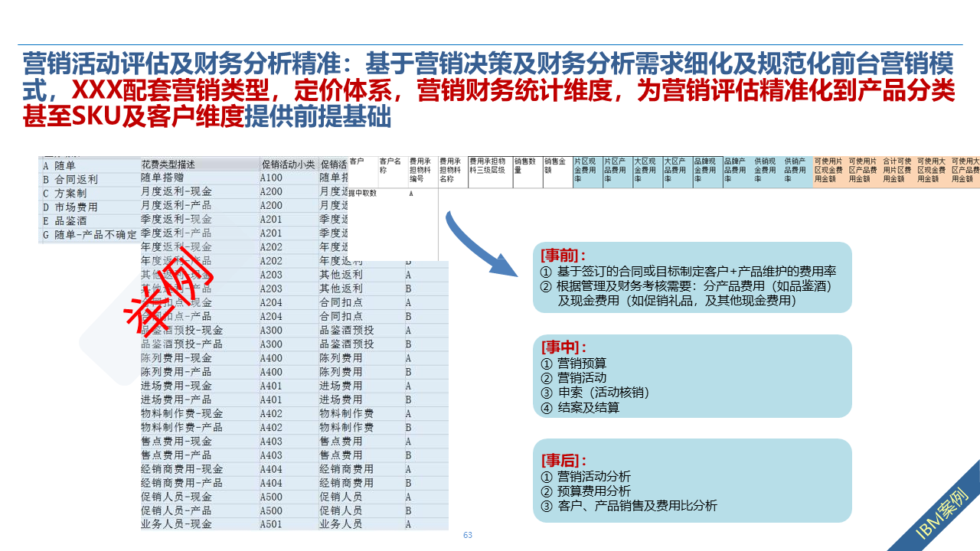Click code cell "A501"
Viewport: 980px width, 551px height.
[289, 523]
